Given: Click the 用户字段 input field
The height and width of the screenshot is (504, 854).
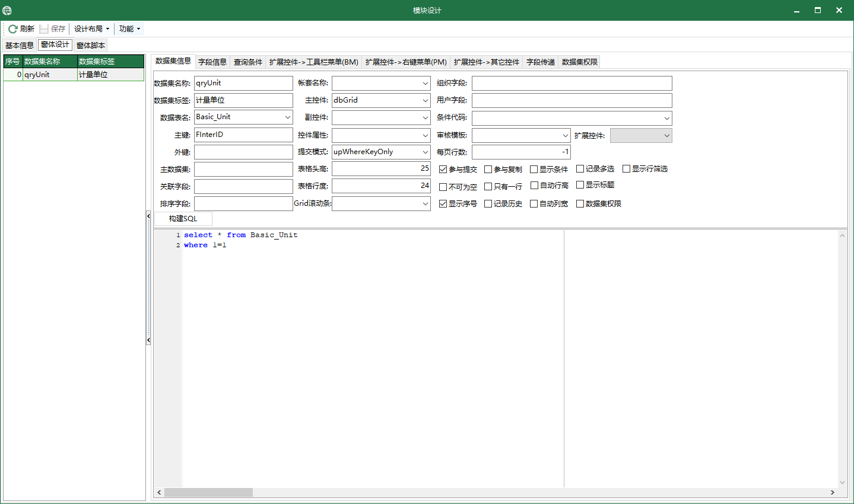Looking at the screenshot, I should [572, 100].
